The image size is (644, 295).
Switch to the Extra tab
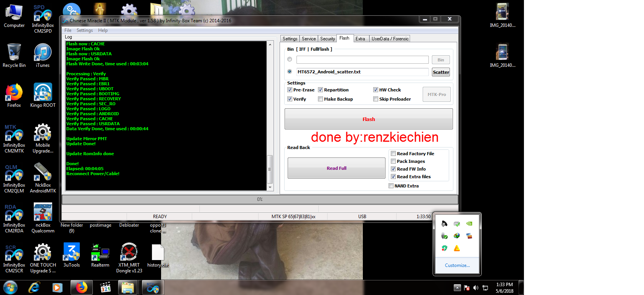[361, 39]
